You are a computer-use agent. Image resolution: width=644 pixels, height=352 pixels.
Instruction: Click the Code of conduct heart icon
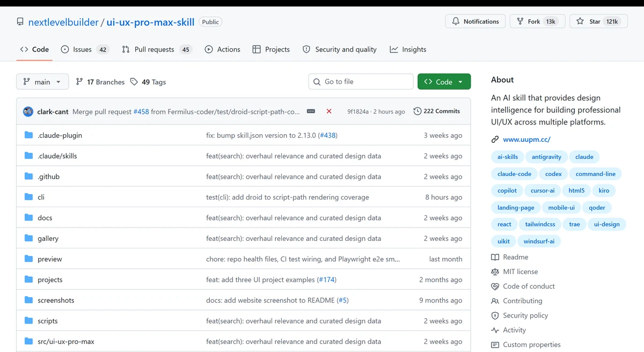[x=495, y=286]
